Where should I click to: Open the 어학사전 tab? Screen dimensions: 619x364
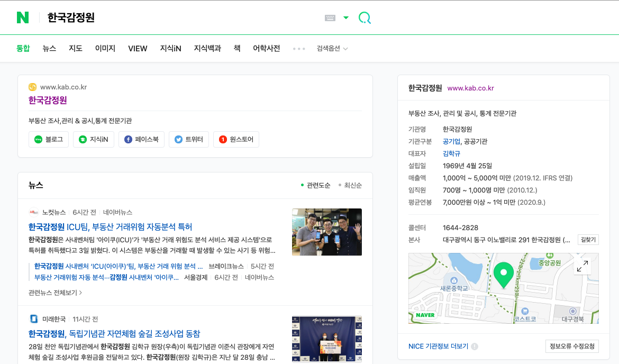pos(267,48)
